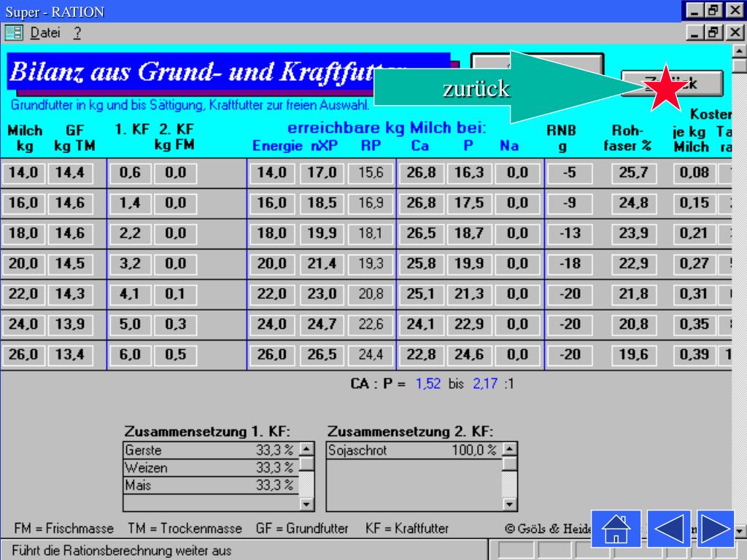Click Milch kg cell 24,0
Image resolution: width=747 pixels, height=560 pixels.
(x=23, y=324)
